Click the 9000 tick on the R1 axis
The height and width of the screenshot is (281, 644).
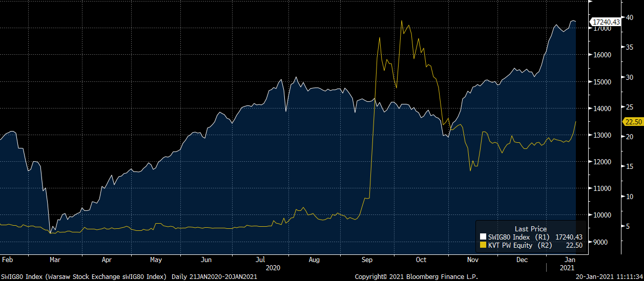tap(599, 242)
